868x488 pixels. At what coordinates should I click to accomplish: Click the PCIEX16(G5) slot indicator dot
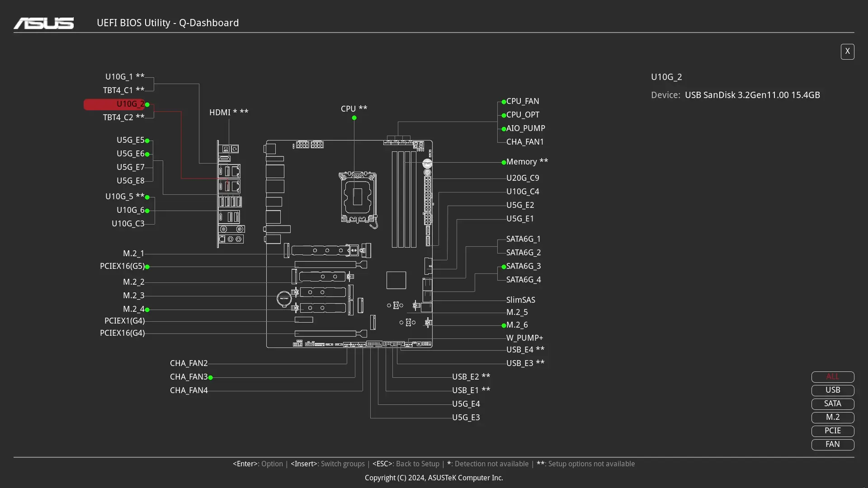[147, 267]
